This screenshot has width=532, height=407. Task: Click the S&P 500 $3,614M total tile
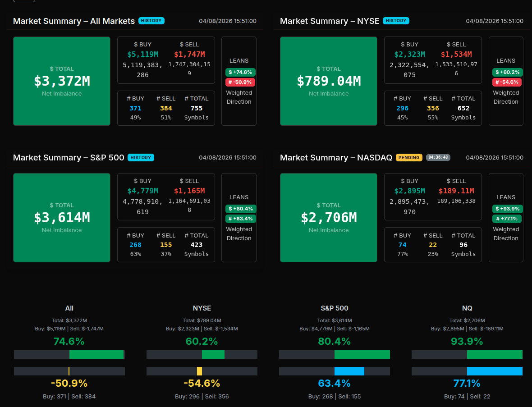62,218
